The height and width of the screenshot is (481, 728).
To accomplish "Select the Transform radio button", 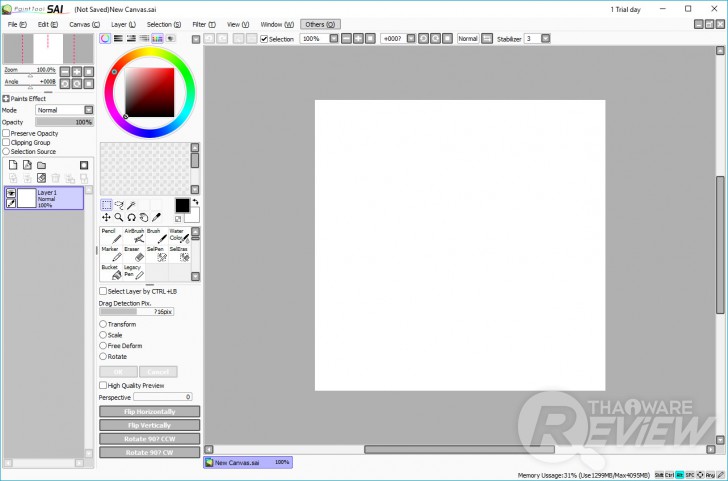I will click(x=103, y=324).
